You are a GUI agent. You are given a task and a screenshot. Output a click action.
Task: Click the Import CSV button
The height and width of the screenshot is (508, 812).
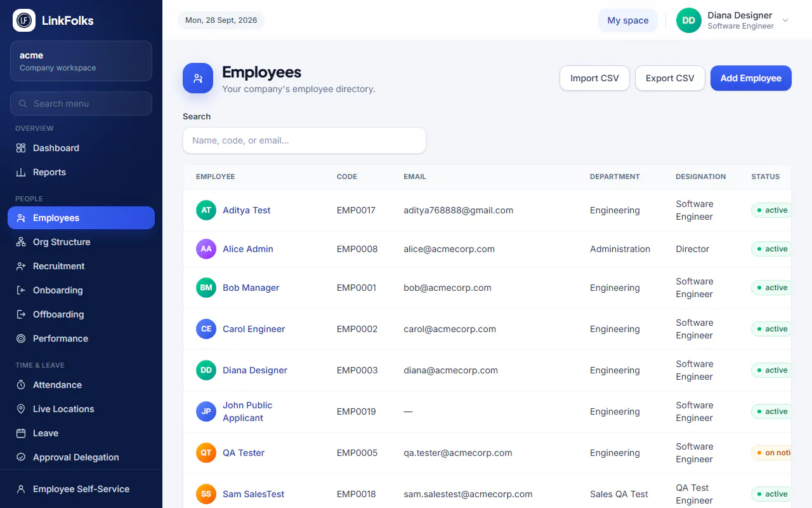[x=594, y=78]
